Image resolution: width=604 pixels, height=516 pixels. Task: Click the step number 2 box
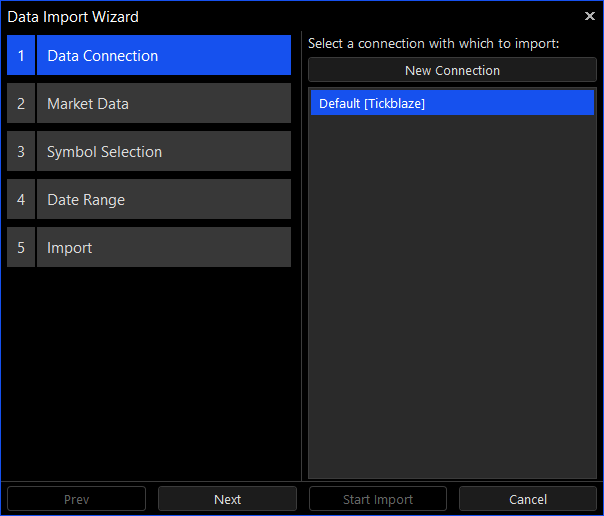pyautogui.click(x=21, y=104)
